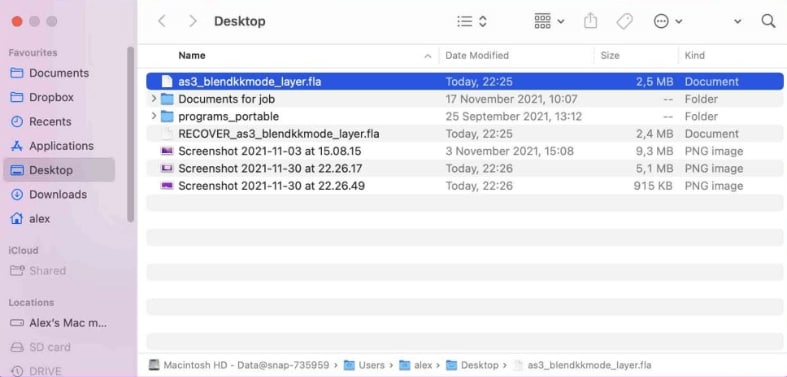Sort by the Name column header
The height and width of the screenshot is (377, 787).
pos(192,55)
